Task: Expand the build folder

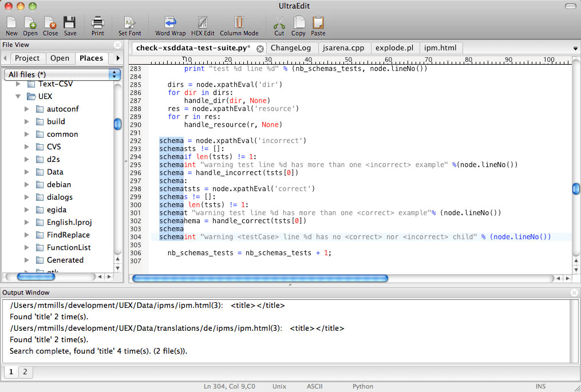Action: 27,121
